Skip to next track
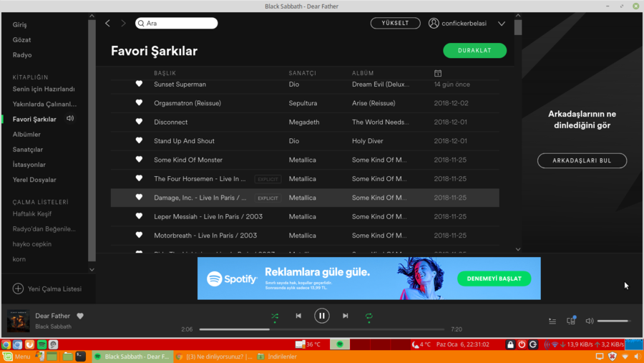644x363 pixels. (x=346, y=316)
